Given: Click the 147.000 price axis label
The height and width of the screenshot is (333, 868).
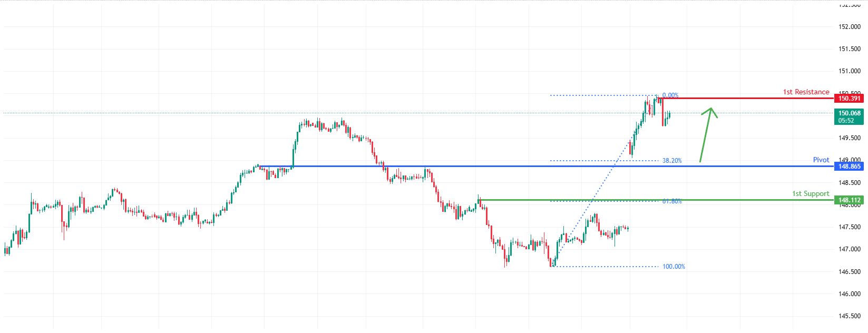Looking at the screenshot, I should (849, 249).
